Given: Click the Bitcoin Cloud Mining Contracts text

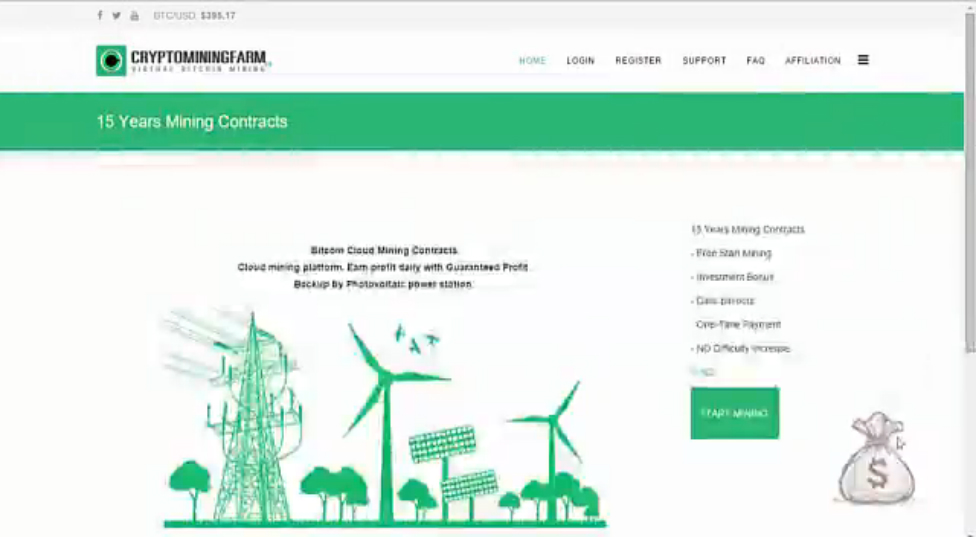Looking at the screenshot, I should click(384, 250).
